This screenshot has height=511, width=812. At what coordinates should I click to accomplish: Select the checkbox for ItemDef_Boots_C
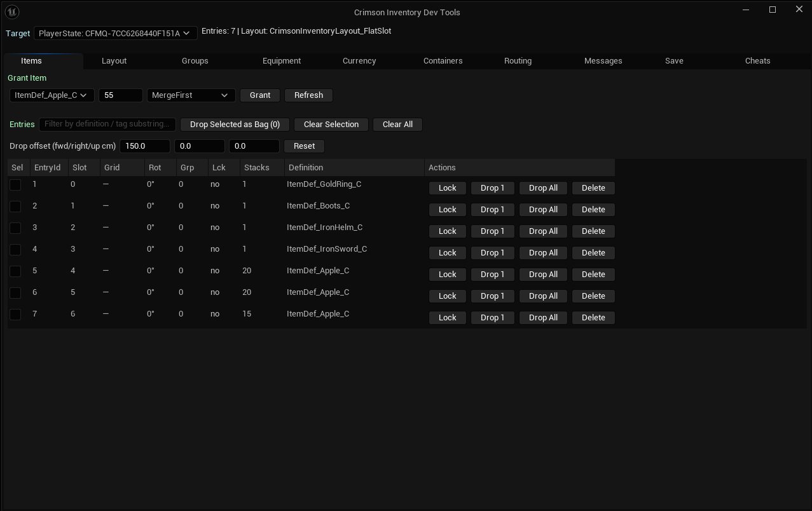pyautogui.click(x=15, y=207)
